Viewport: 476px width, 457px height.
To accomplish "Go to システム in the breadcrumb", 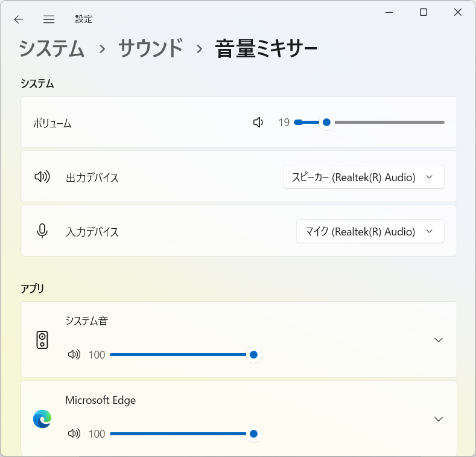I will (x=51, y=49).
